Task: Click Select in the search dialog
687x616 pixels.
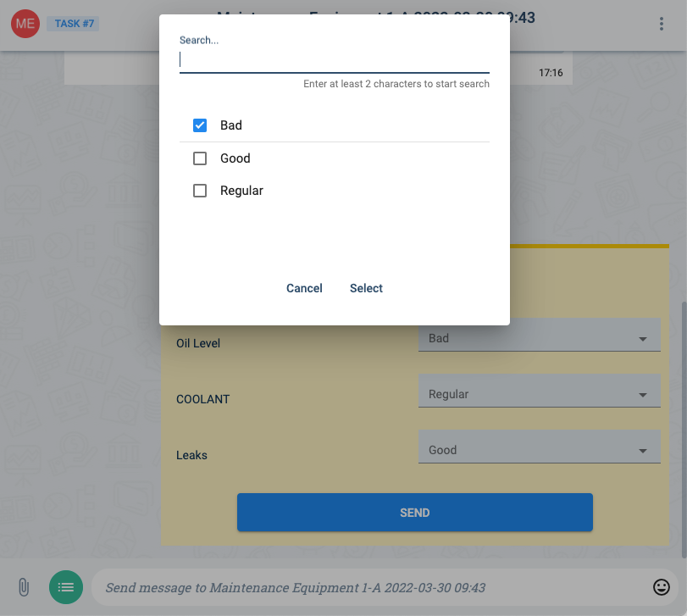Action: point(366,288)
